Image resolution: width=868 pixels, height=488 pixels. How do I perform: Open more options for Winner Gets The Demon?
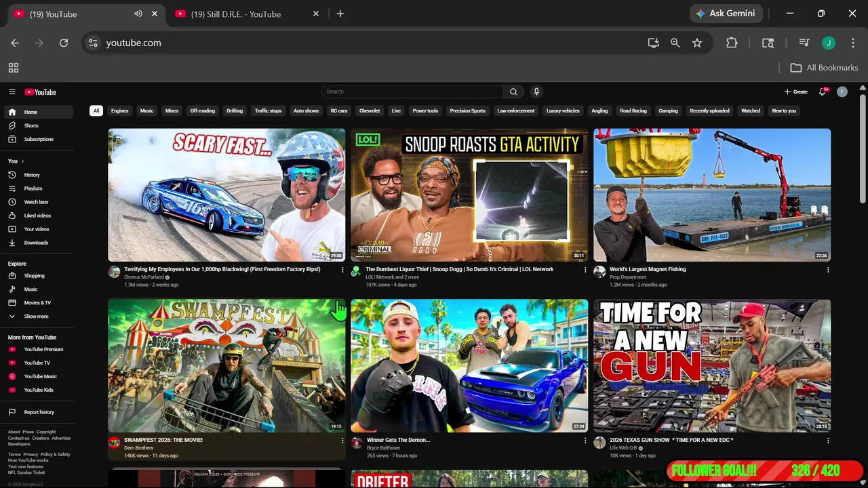(x=585, y=441)
